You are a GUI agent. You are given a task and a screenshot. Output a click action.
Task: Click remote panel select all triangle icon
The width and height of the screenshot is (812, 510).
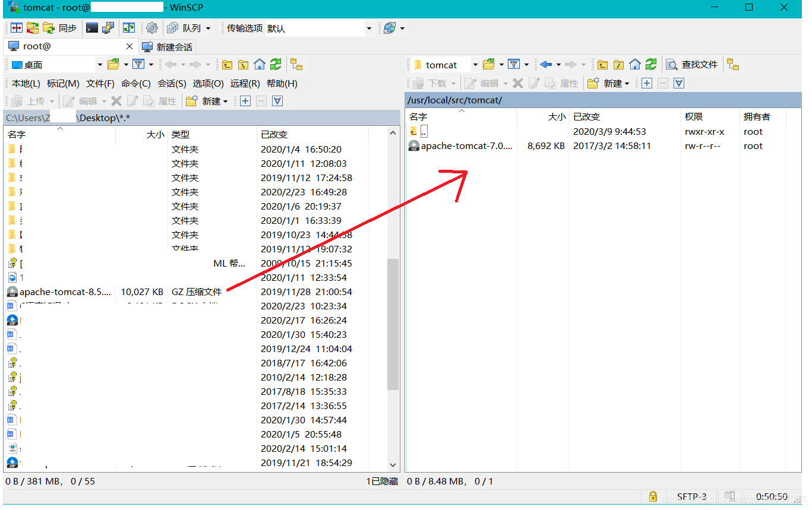[680, 83]
